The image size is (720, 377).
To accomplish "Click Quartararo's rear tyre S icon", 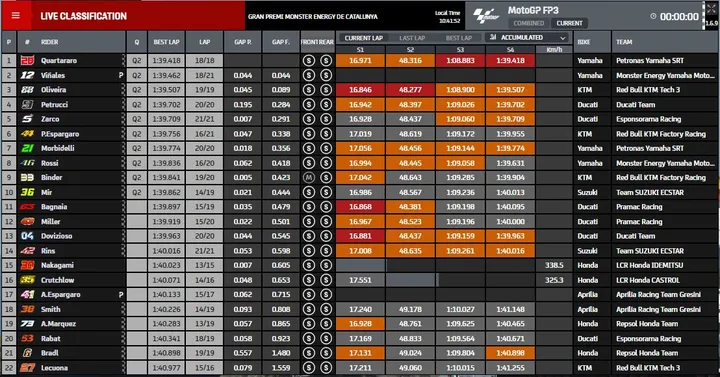I will pyautogui.click(x=326, y=60).
